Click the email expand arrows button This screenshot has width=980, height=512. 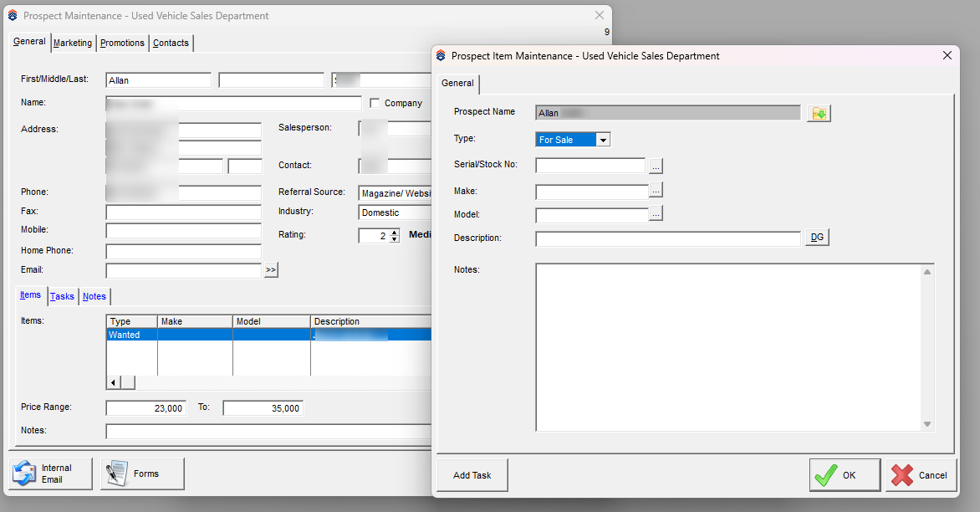(270, 270)
